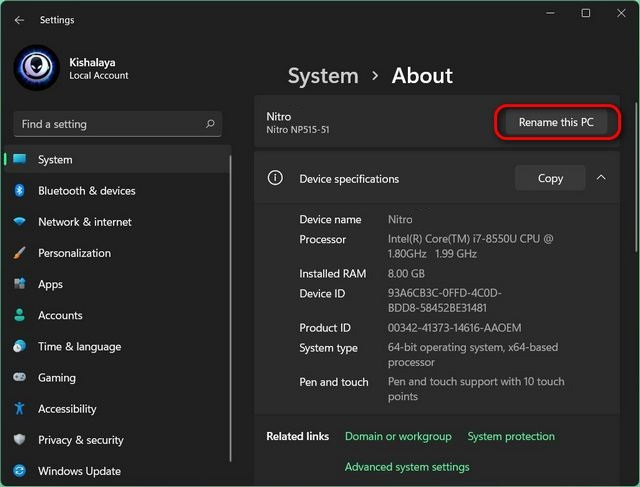Minimize the Settings window
The width and height of the screenshot is (640, 487).
coord(550,13)
